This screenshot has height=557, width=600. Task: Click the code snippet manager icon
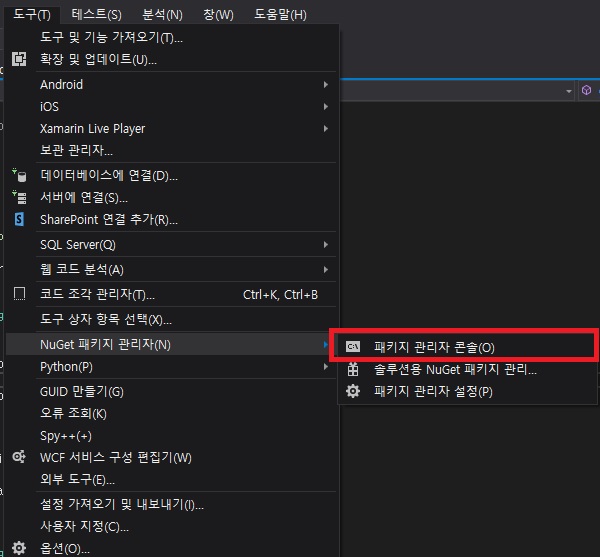coord(19,294)
